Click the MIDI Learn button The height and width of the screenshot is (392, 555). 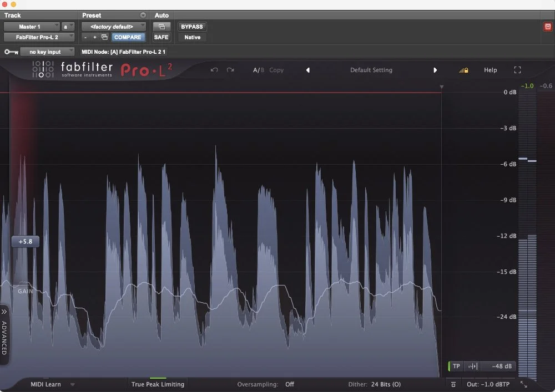(x=46, y=384)
